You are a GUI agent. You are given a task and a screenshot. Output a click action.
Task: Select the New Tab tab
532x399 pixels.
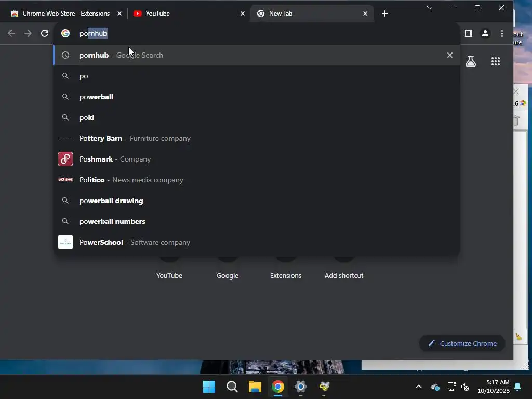coord(312,14)
